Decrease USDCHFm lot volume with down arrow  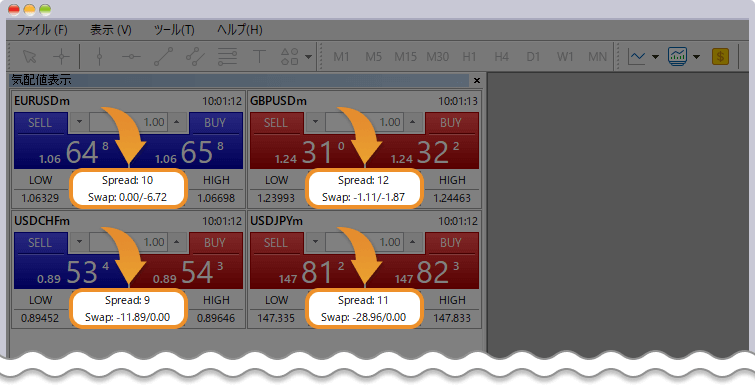[x=79, y=242]
